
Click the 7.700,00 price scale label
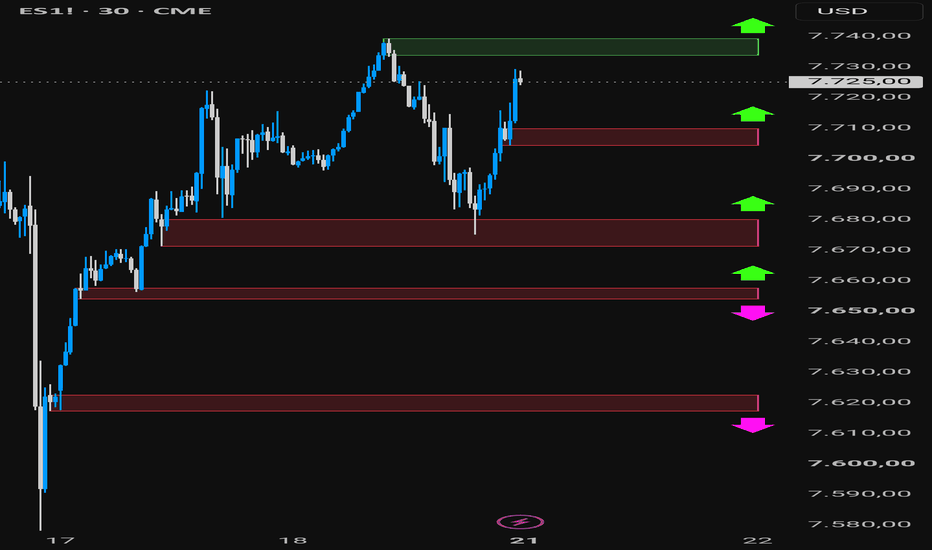861,158
